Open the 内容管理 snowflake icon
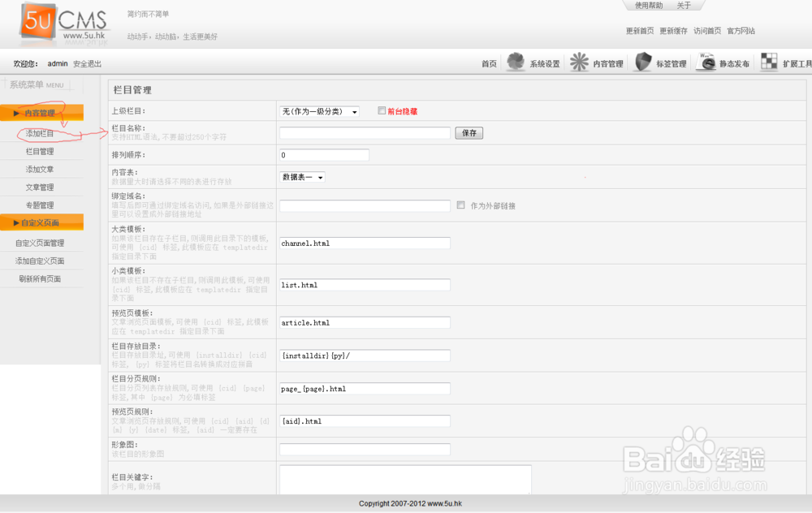812x513 pixels. click(579, 63)
